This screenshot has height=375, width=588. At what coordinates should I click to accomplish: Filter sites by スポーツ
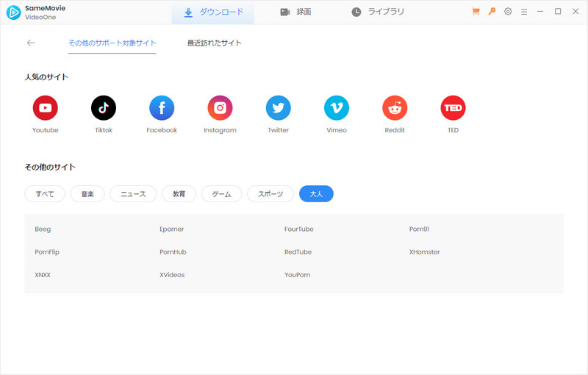(270, 194)
